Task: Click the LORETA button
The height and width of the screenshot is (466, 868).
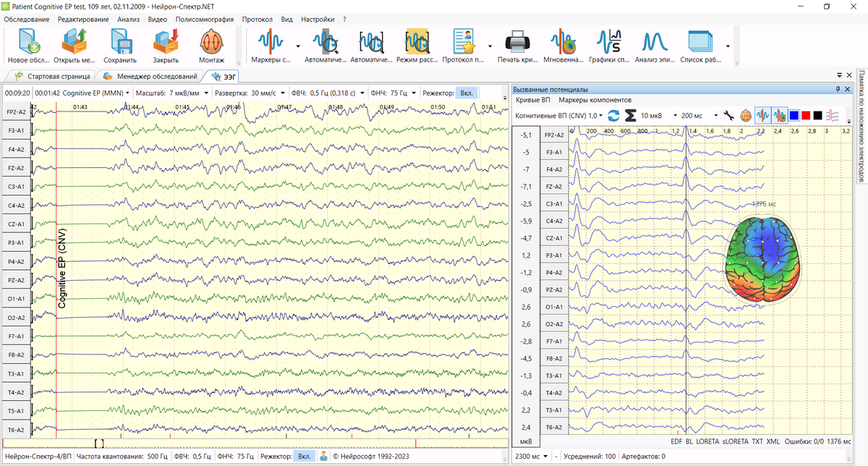Action: point(709,441)
